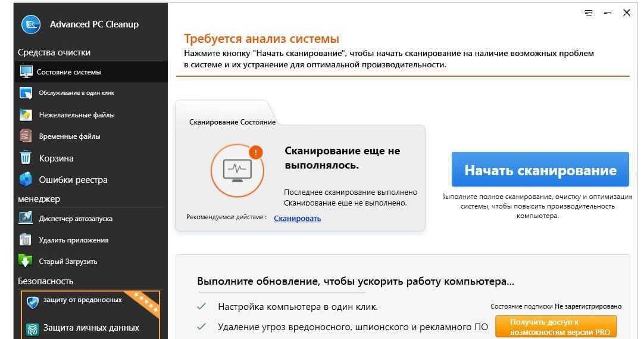Click the scan status monitor graphic
The width and height of the screenshot is (644, 339).
236,170
